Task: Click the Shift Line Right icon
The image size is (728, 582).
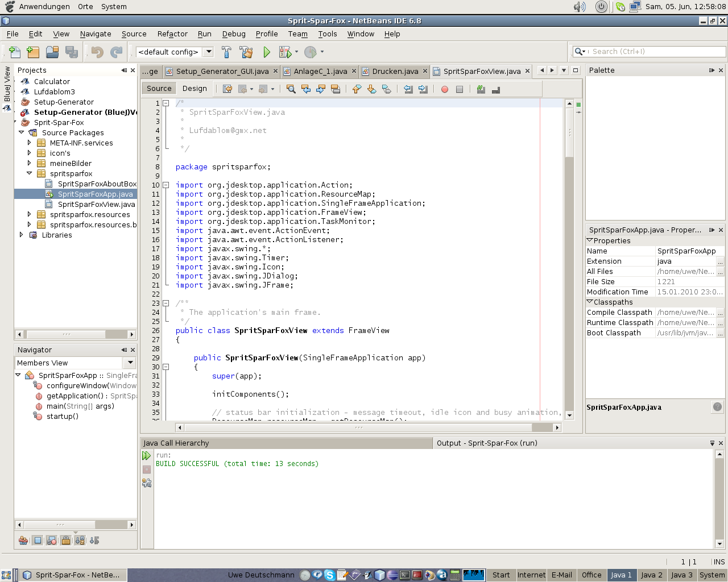Action: 423,89
